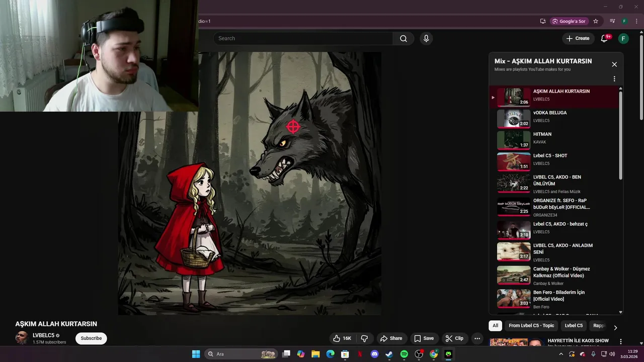The width and height of the screenshot is (644, 362).
Task: Open Microsoft Store from the taskbar
Action: point(345,354)
